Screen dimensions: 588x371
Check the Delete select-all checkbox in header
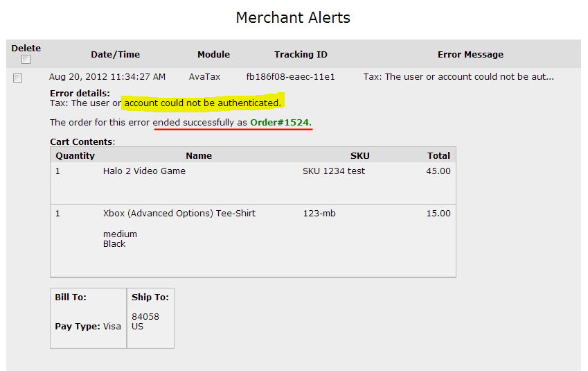[26, 60]
